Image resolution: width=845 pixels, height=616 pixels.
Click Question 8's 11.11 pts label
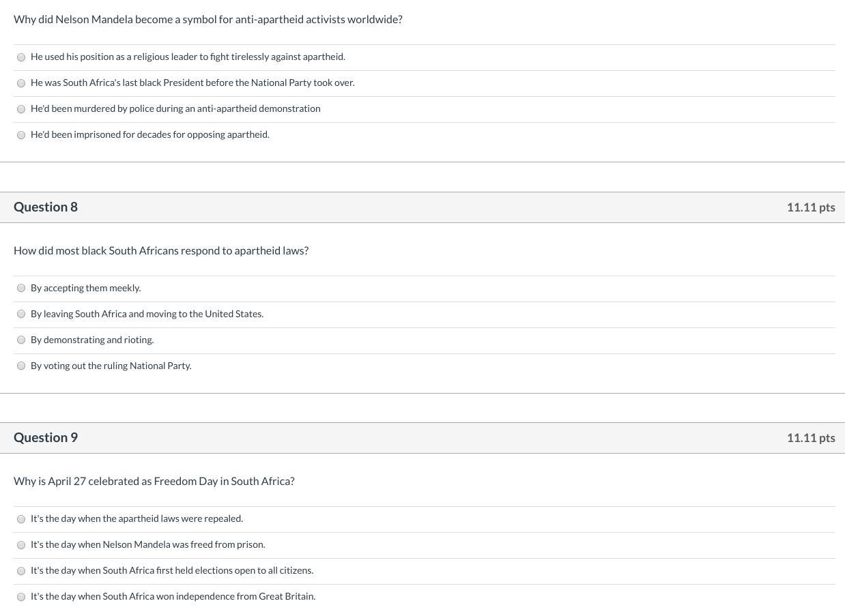[810, 207]
